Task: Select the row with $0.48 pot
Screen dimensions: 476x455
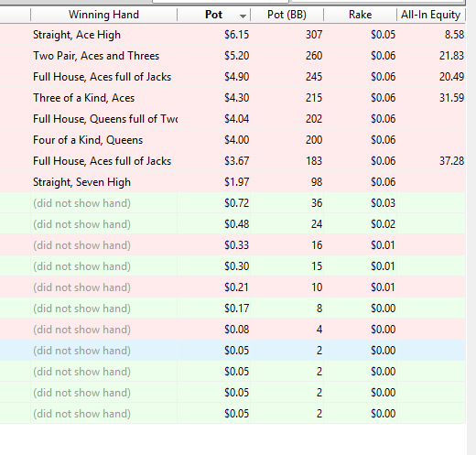Action: coord(233,224)
